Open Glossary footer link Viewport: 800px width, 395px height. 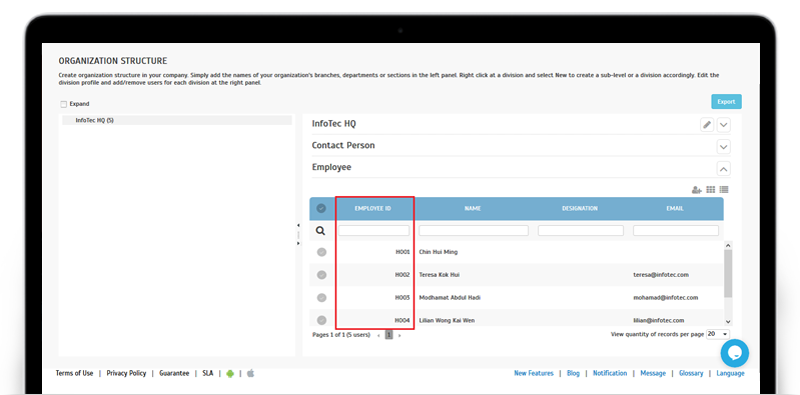click(x=691, y=373)
